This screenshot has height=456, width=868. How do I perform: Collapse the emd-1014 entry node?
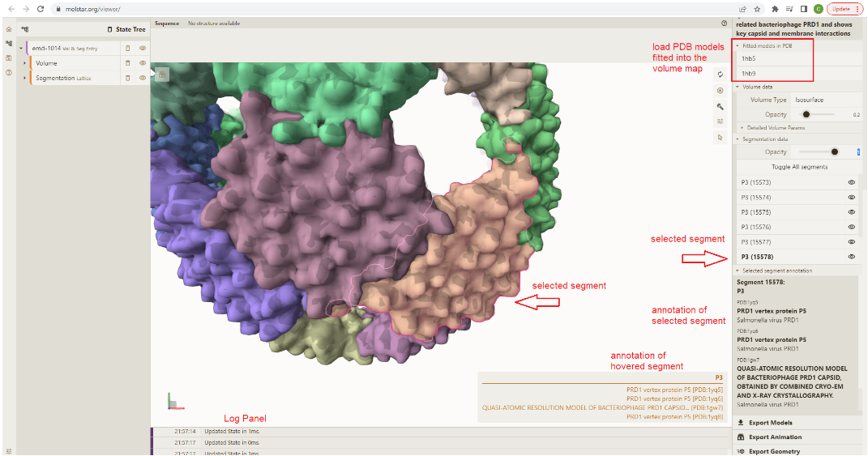[x=20, y=49]
